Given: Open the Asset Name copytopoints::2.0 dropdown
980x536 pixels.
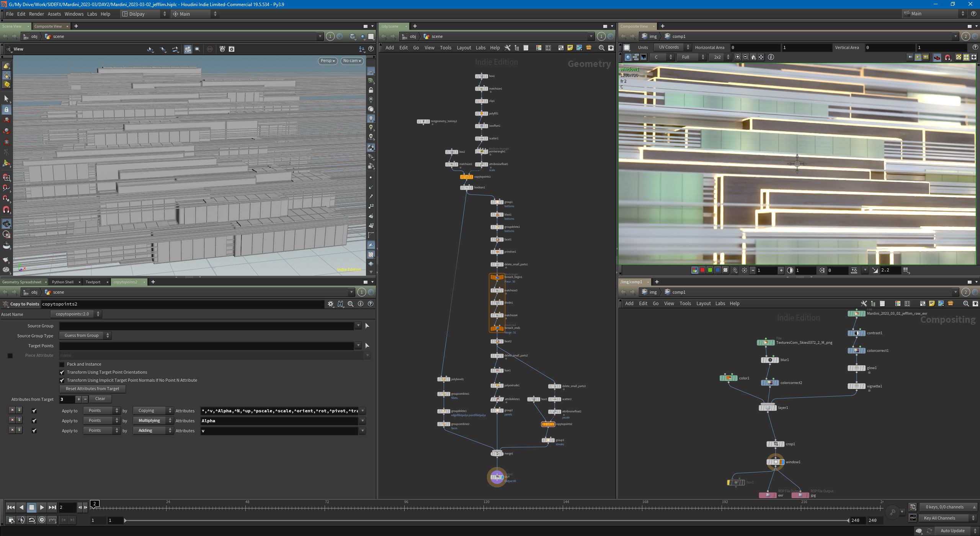Looking at the screenshot, I should (76, 314).
